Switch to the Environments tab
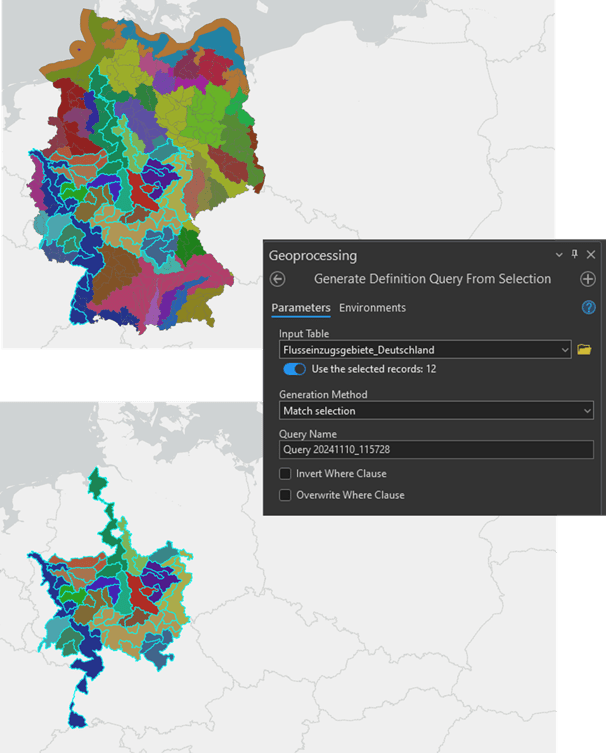This screenshot has height=753, width=606. tap(372, 308)
